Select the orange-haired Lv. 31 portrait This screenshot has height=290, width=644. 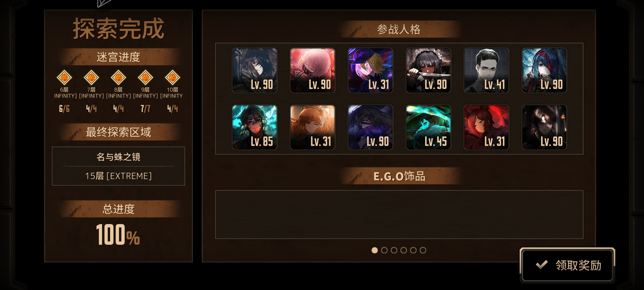click(312, 127)
